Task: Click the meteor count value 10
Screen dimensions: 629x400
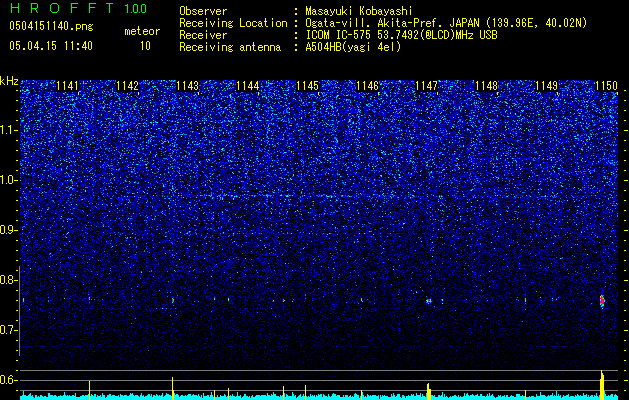Action: (x=145, y=46)
